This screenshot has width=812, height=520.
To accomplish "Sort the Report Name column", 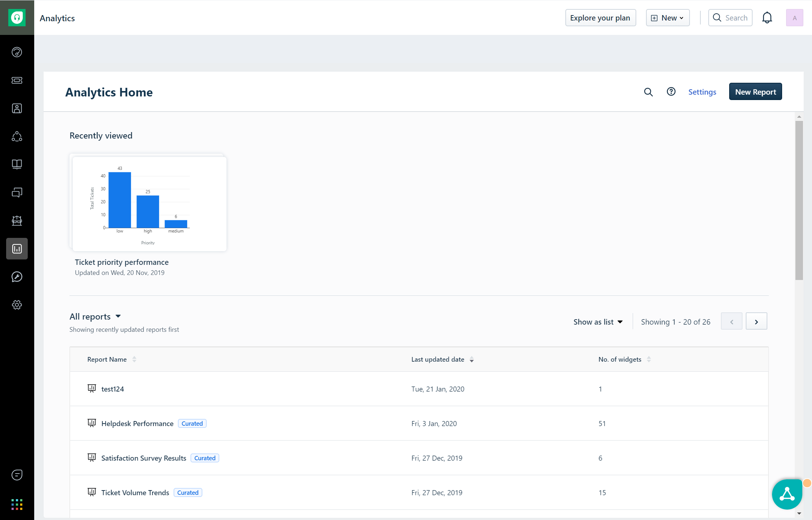I will (134, 359).
